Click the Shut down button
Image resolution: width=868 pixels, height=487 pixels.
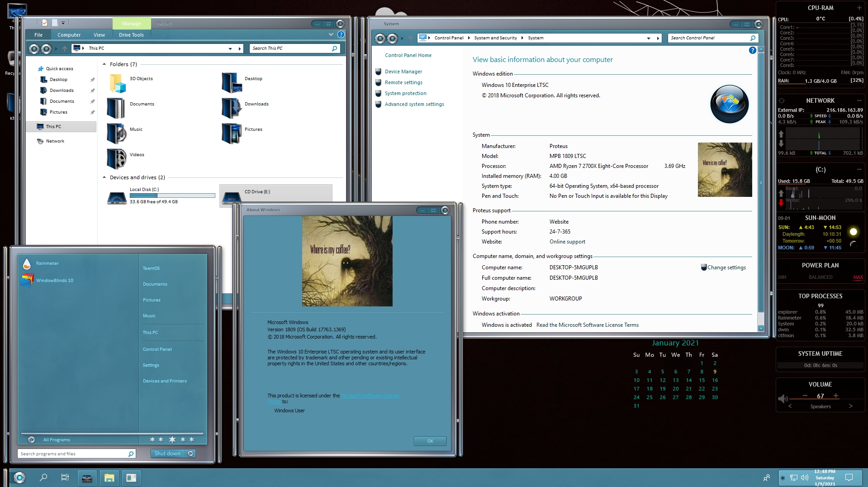[167, 454]
